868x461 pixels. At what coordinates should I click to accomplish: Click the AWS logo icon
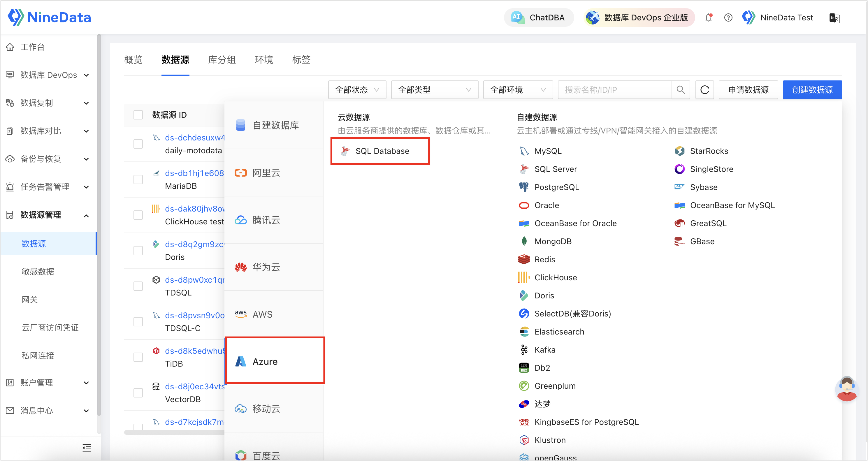coord(240,314)
